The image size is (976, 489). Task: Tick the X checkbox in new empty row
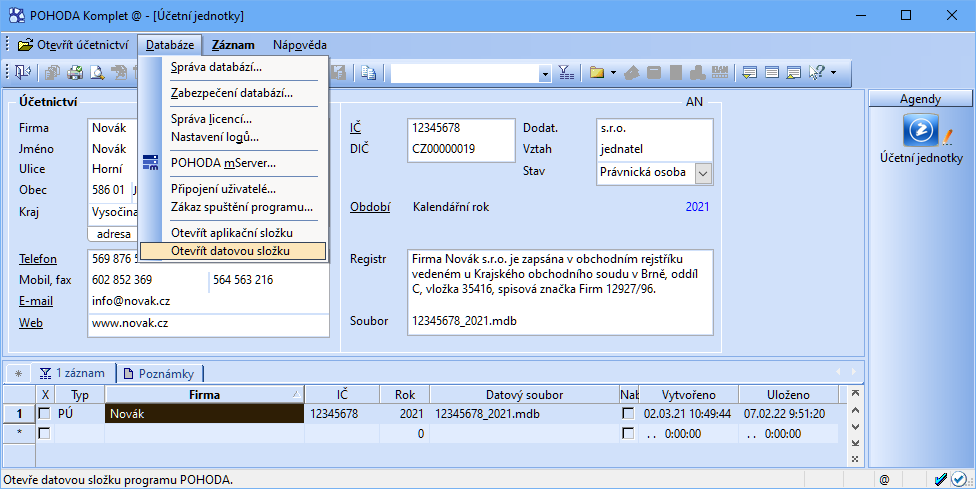coord(44,434)
